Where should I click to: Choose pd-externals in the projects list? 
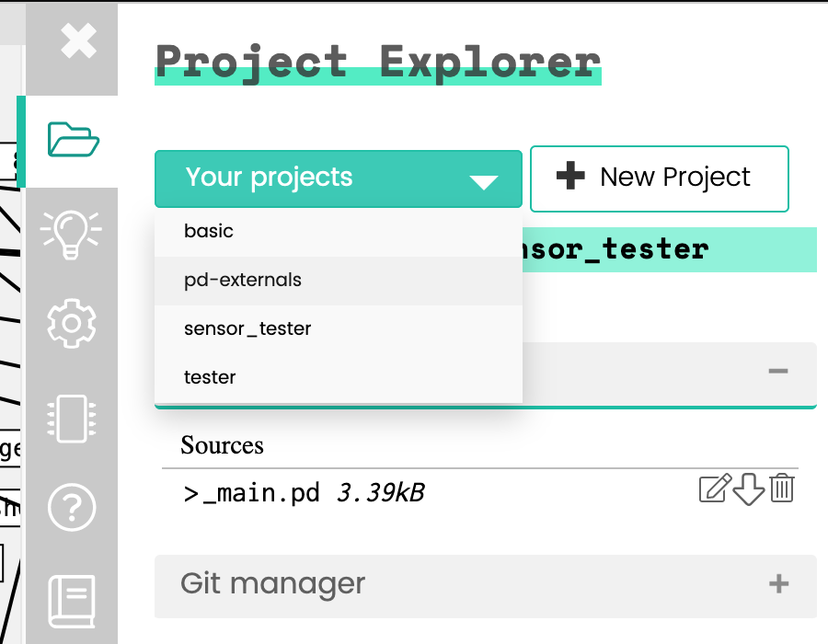pos(339,281)
